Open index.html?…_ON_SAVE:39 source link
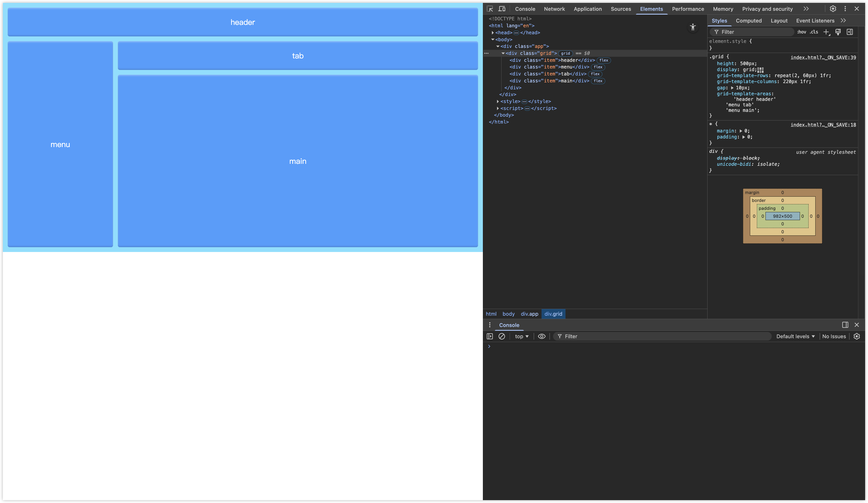868x503 pixels. [x=823, y=57]
